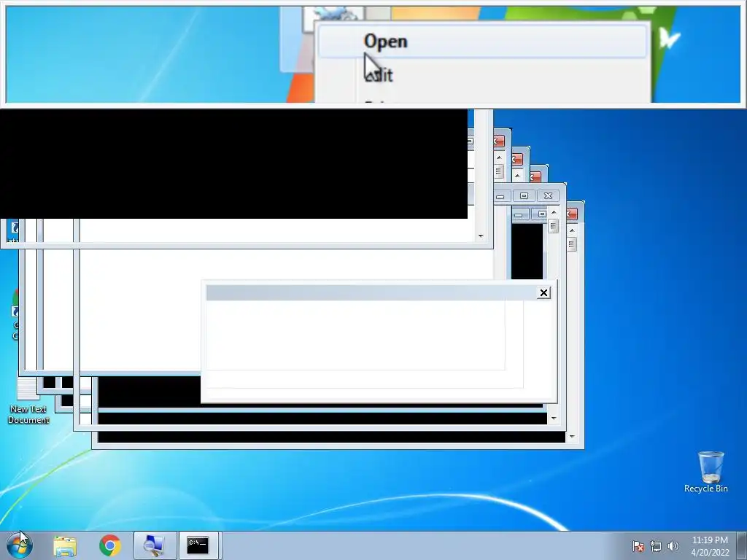Select the Recycle Bin desktop icon
The height and width of the screenshot is (560, 747).
pyautogui.click(x=706, y=472)
